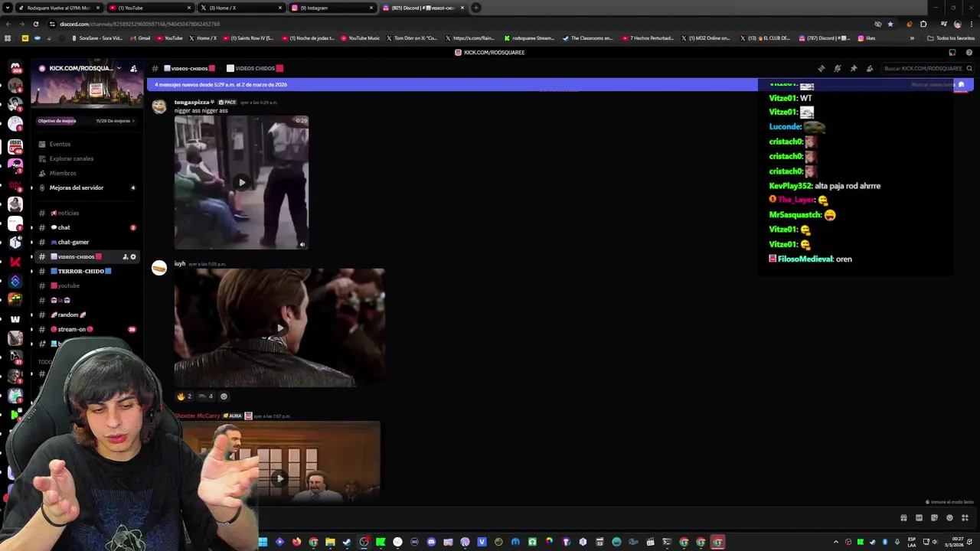The width and height of the screenshot is (980, 551).
Task: Bookmark this page with the star icon
Action: coord(890,24)
